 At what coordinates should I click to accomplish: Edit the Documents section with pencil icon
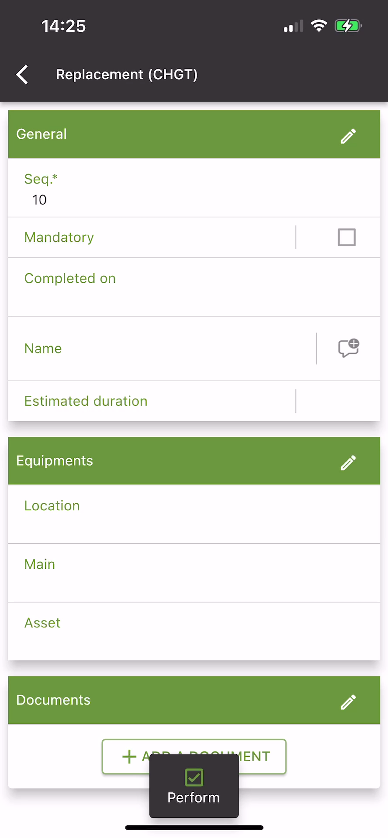point(348,702)
